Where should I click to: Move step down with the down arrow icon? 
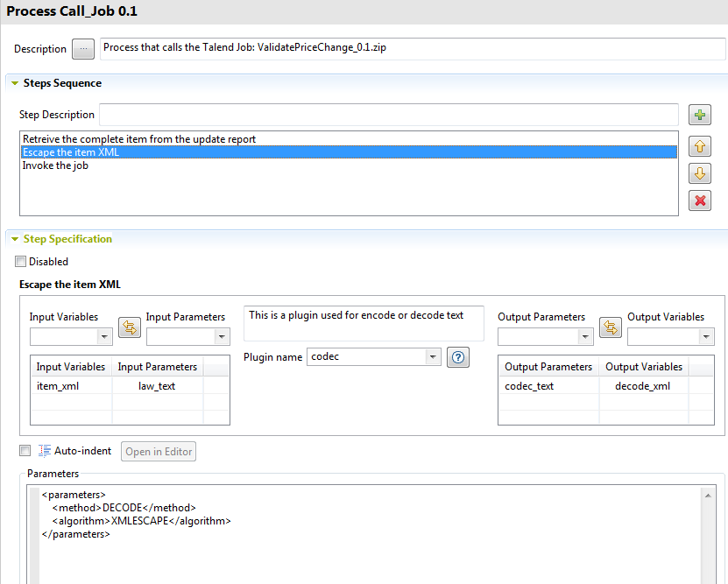[699, 173]
